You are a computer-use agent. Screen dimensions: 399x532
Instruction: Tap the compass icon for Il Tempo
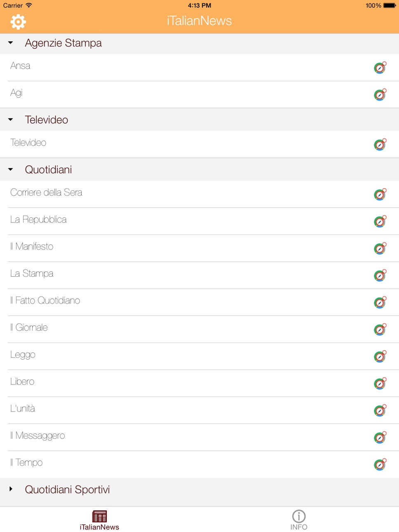click(380, 465)
